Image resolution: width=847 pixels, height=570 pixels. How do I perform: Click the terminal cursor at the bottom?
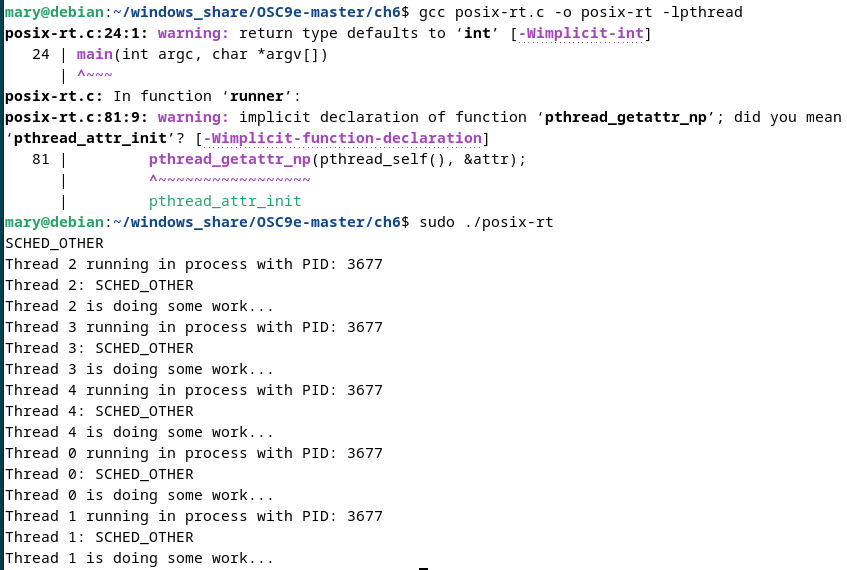pos(424,568)
